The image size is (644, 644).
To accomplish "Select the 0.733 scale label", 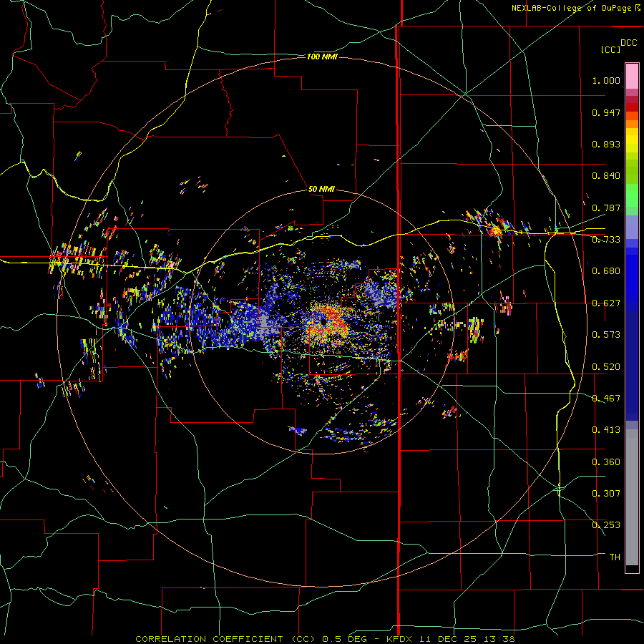I will 606,240.
